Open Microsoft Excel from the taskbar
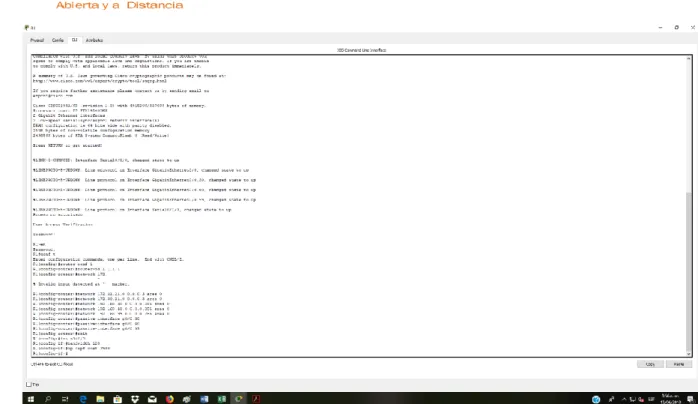 (x=222, y=399)
